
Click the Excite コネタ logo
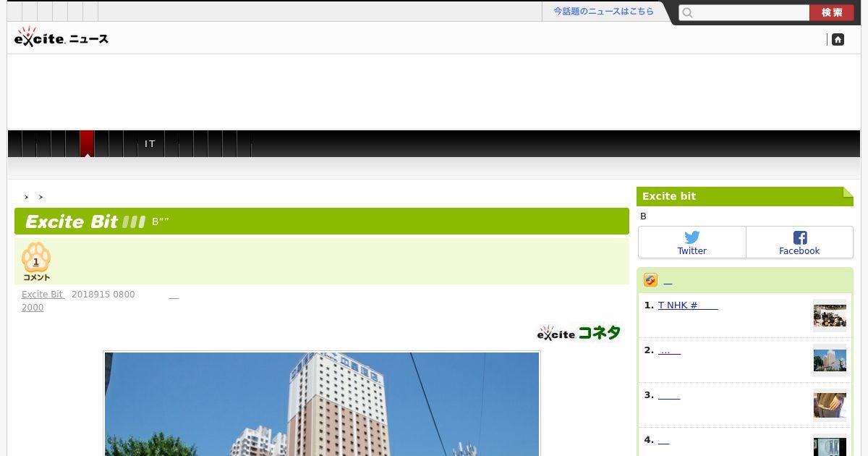(x=579, y=333)
